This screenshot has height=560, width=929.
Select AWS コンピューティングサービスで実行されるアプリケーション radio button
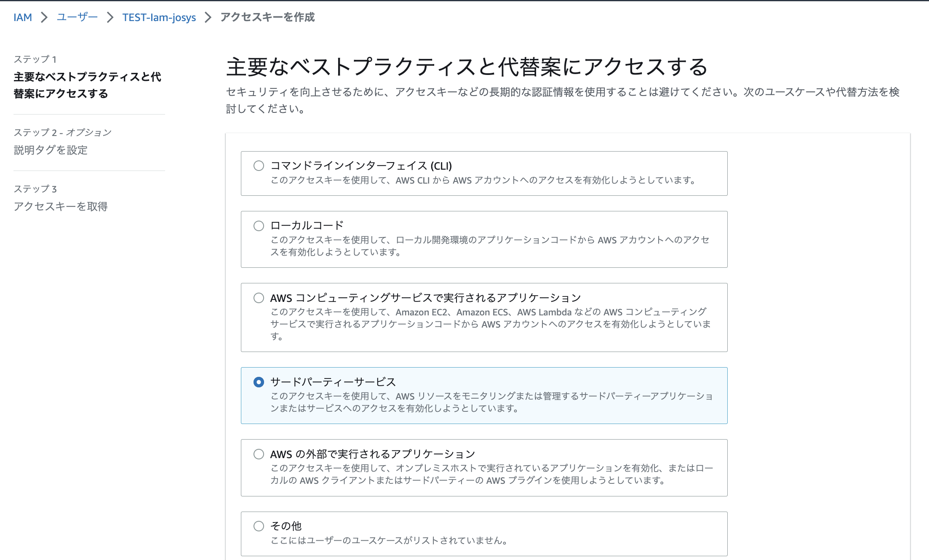259,298
